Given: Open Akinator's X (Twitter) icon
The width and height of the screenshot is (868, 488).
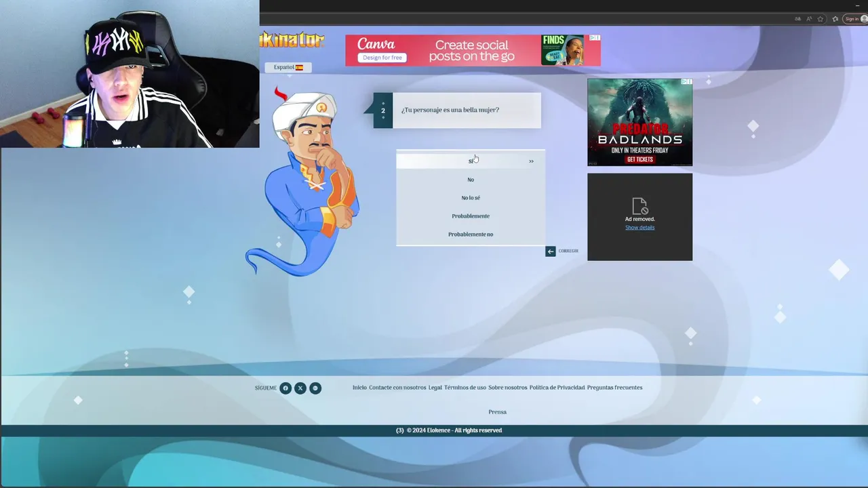Looking at the screenshot, I should tap(300, 388).
